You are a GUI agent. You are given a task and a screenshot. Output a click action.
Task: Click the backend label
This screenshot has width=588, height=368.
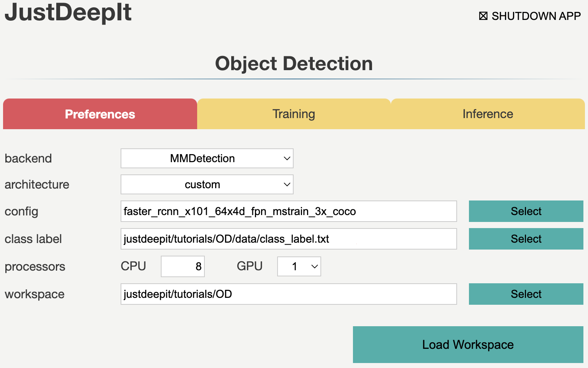[28, 158]
